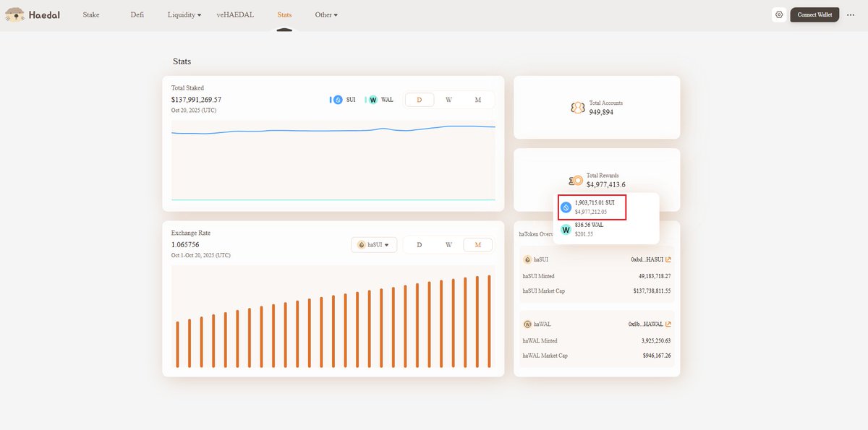Select W range for Exchange Rate chart
This screenshot has height=430, width=868.
[x=448, y=245]
